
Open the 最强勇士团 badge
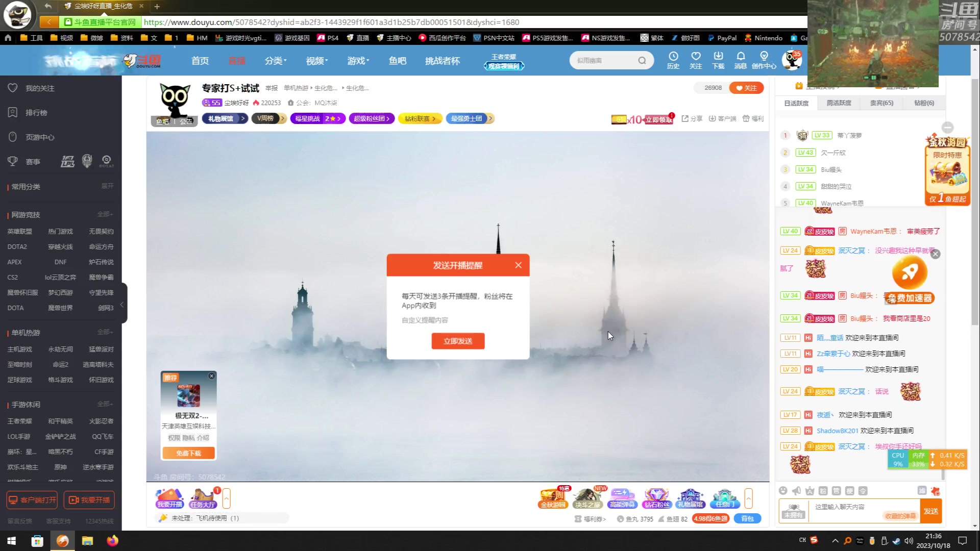(x=470, y=118)
